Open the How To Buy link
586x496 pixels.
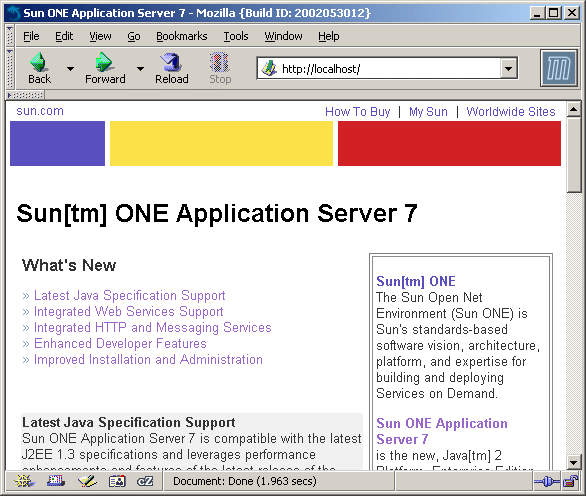point(358,112)
